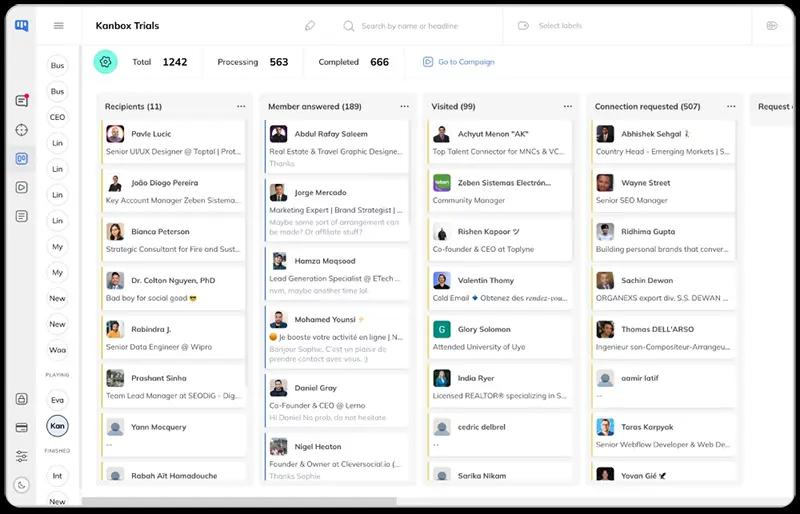Open Jorge Mercado's card

[x=337, y=210]
